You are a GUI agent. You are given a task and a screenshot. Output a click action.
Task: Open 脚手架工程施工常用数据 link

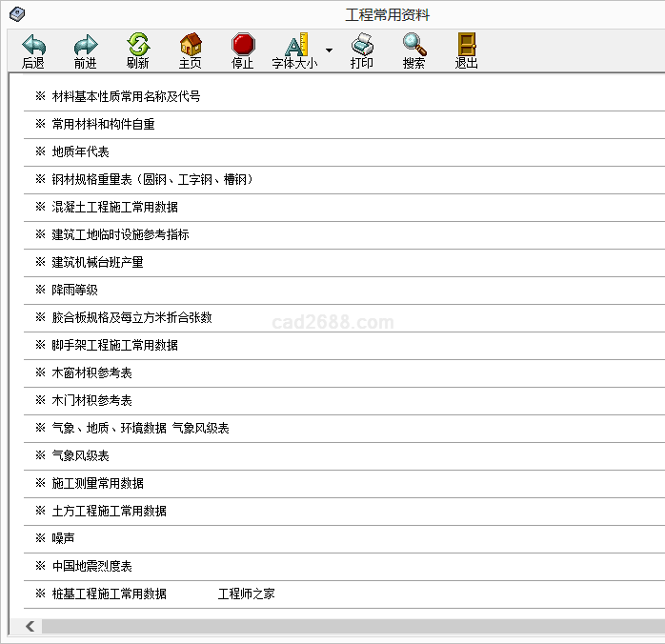pos(114,345)
